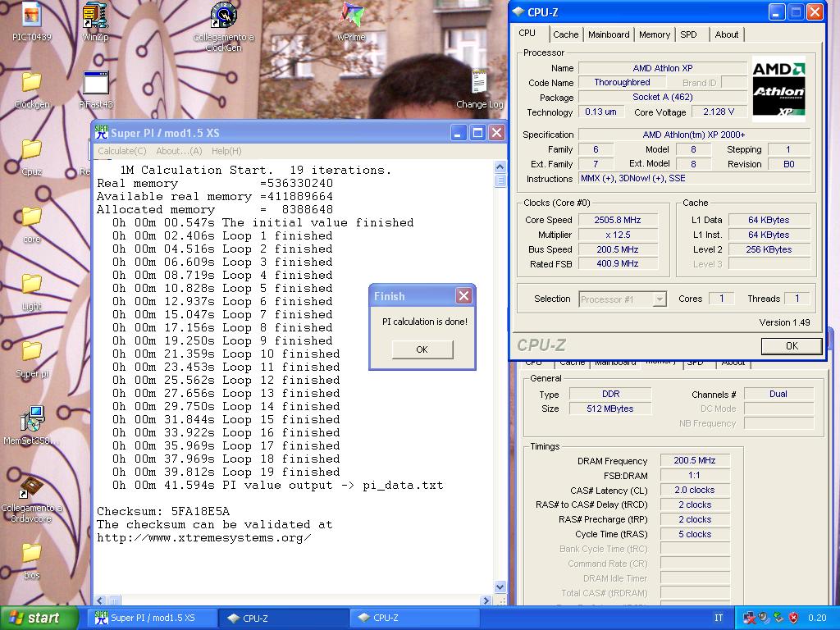
Task: Launch WinZip from the desktop shortcut
Action: [95, 21]
